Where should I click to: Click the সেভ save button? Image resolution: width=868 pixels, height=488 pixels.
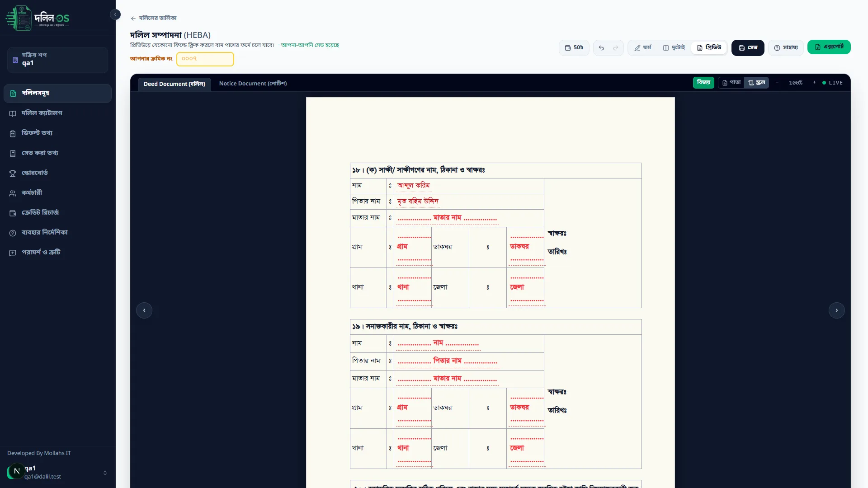tap(748, 47)
